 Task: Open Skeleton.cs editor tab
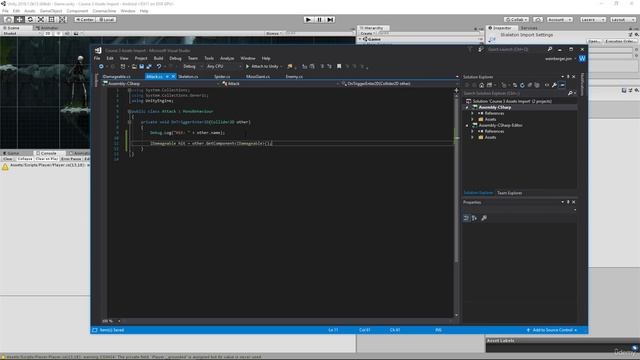[188, 76]
